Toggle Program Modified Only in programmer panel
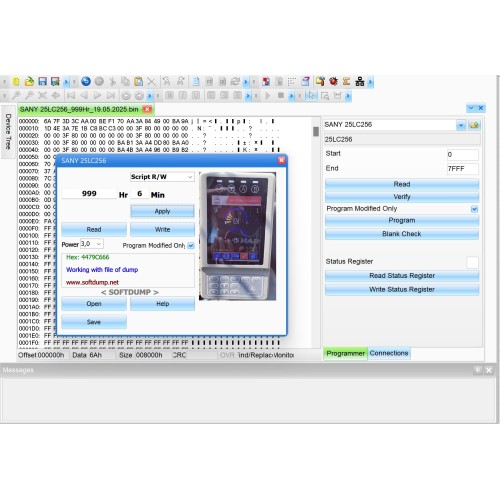 click(474, 209)
